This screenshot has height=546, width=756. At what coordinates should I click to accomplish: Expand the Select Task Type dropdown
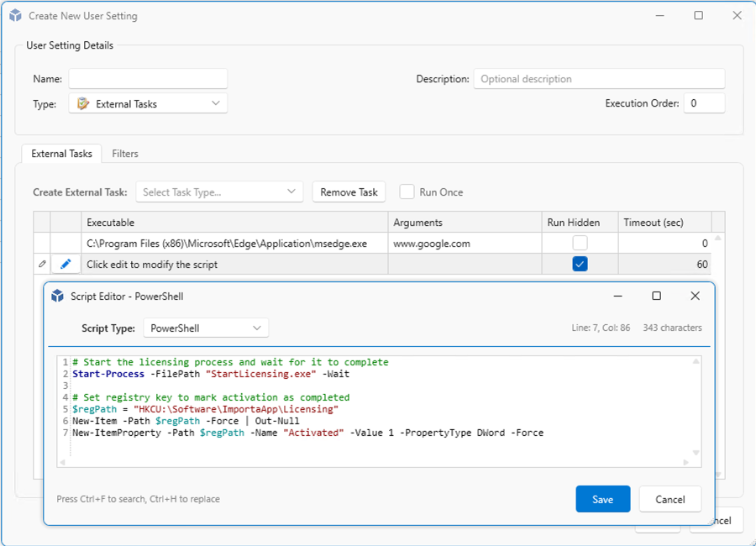(219, 192)
